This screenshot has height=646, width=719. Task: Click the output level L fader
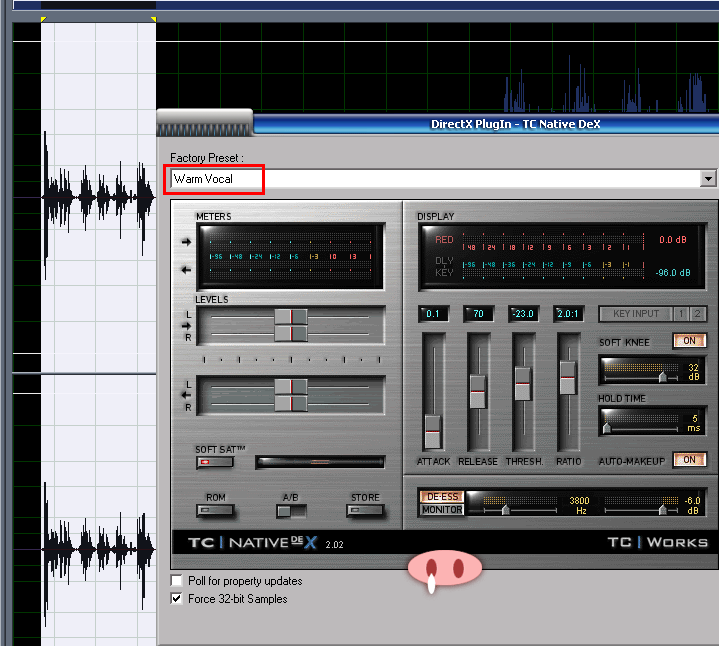point(291,387)
